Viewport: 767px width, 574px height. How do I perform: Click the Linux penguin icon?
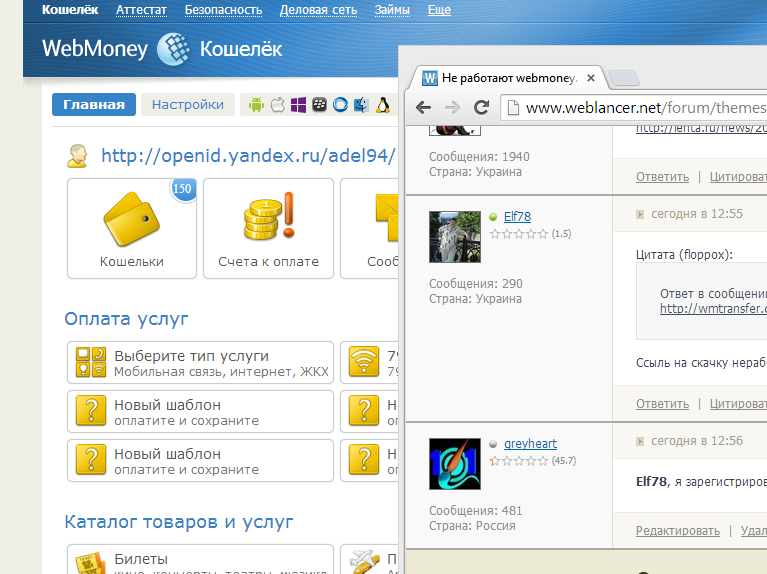click(x=383, y=105)
